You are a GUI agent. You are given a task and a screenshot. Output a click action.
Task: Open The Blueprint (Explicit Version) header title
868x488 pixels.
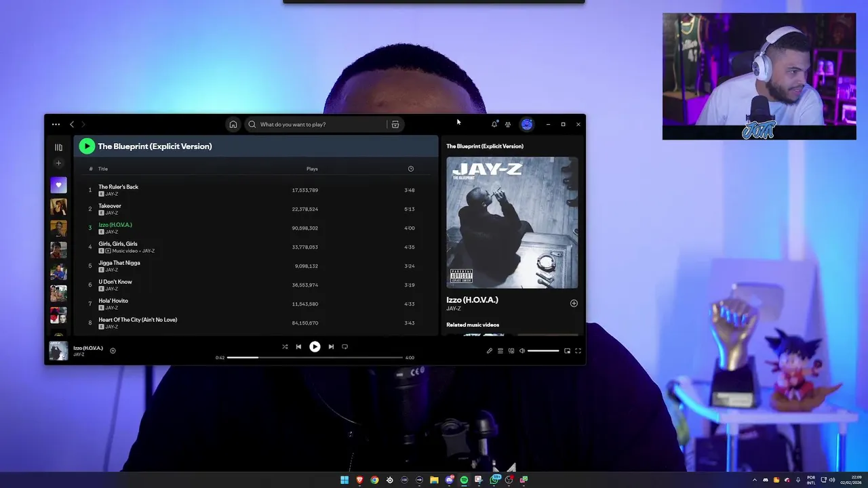(x=155, y=146)
